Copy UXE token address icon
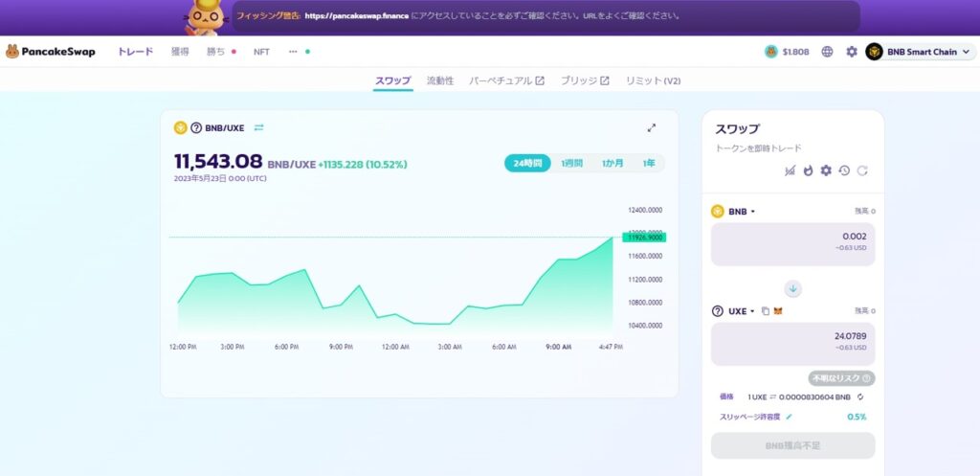Image resolution: width=980 pixels, height=476 pixels. click(x=766, y=311)
